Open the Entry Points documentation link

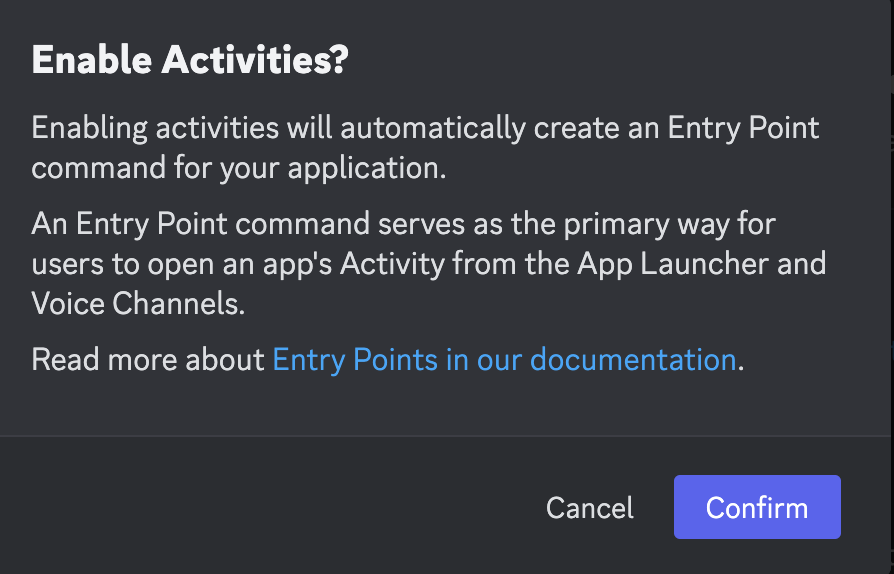pos(504,360)
